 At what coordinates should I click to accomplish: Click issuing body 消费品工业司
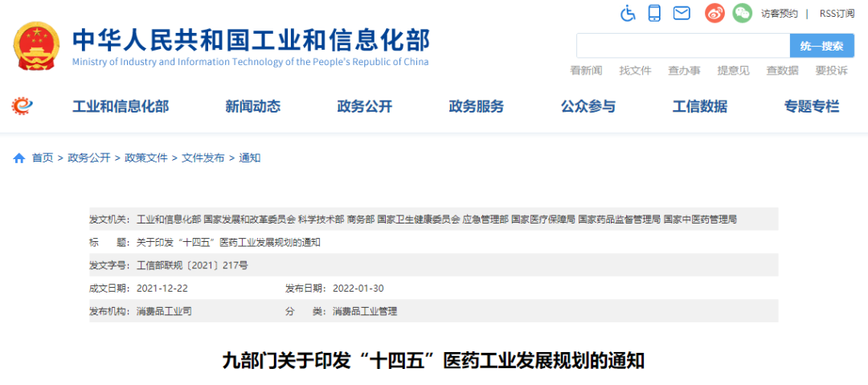164,312
